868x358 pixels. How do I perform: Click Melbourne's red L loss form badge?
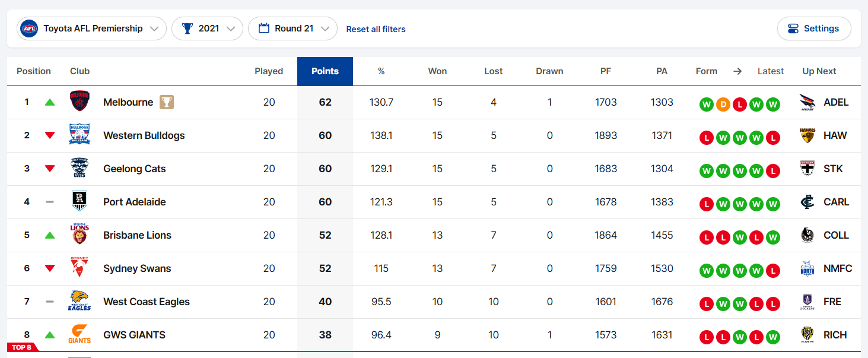[x=739, y=104]
